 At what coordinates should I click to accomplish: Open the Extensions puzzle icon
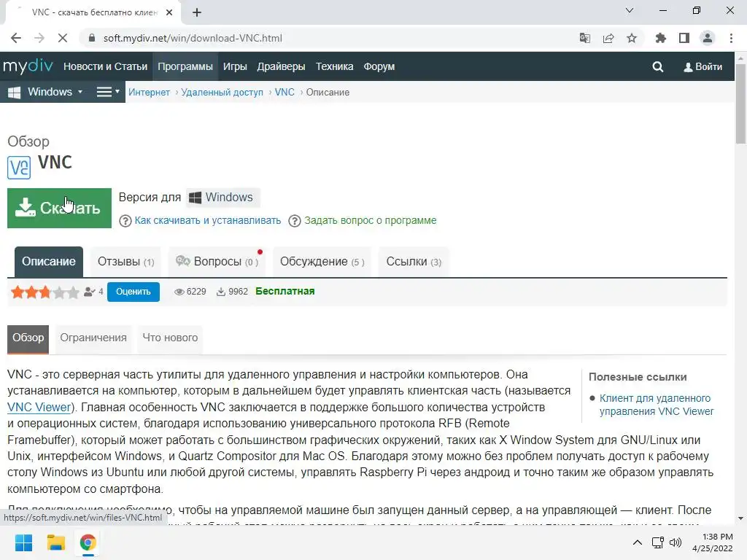click(660, 38)
